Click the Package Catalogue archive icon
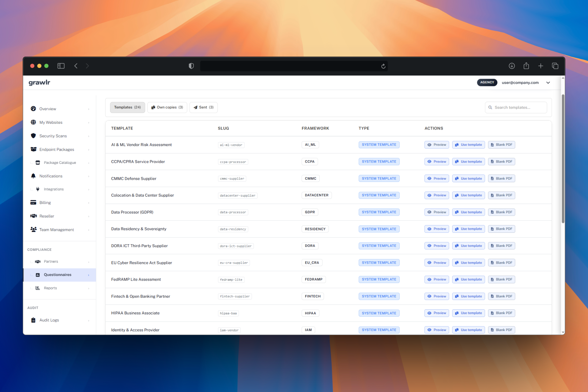This screenshot has width=588, height=392. point(38,163)
